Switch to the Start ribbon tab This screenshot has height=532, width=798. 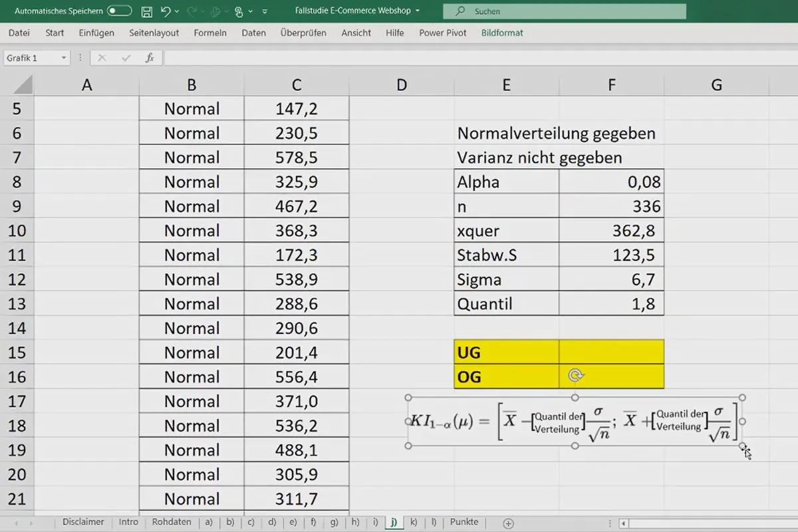pyautogui.click(x=55, y=33)
